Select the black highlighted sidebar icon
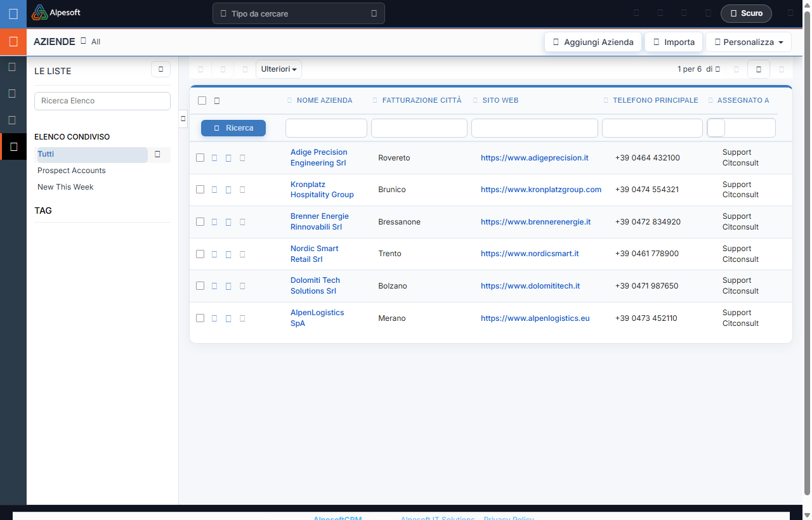 coord(13,146)
